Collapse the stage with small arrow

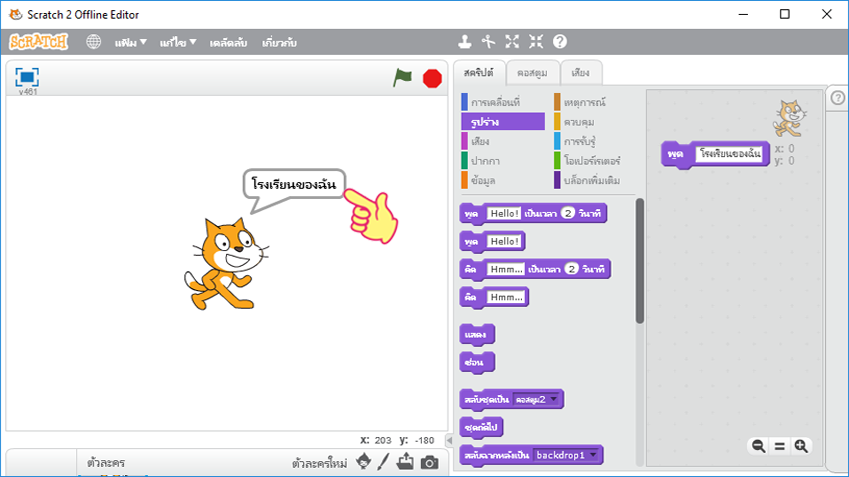point(449,440)
